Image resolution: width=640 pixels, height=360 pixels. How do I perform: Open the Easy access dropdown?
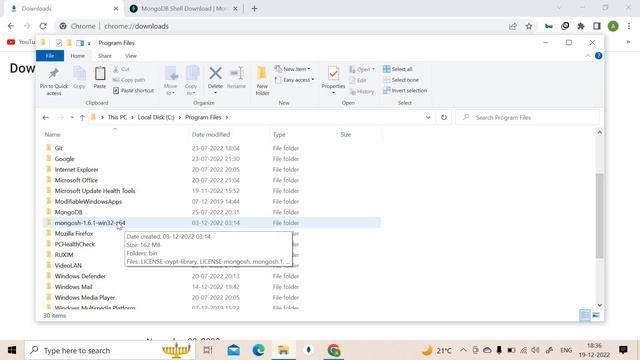(294, 80)
